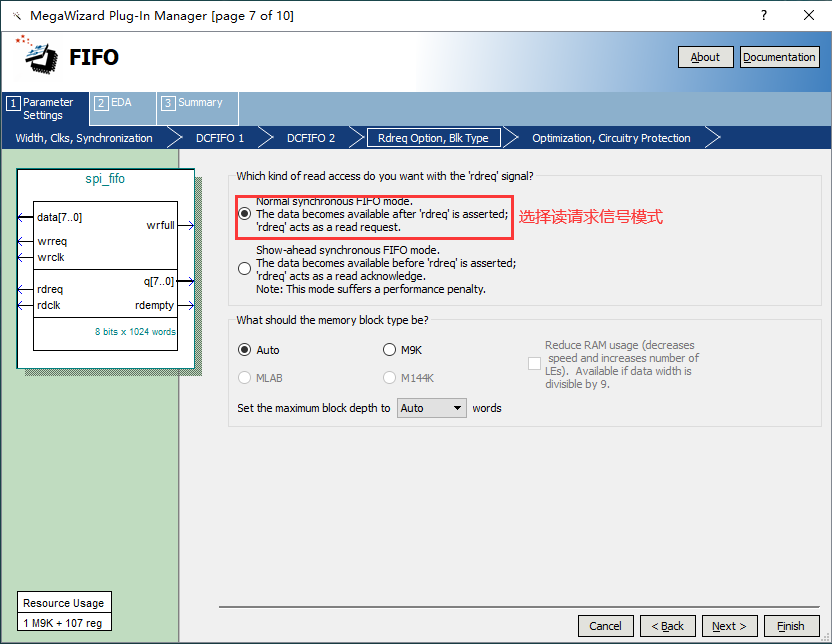Viewport: 832px width, 644px height.
Task: Choose Auto memory block type
Action: [245, 350]
